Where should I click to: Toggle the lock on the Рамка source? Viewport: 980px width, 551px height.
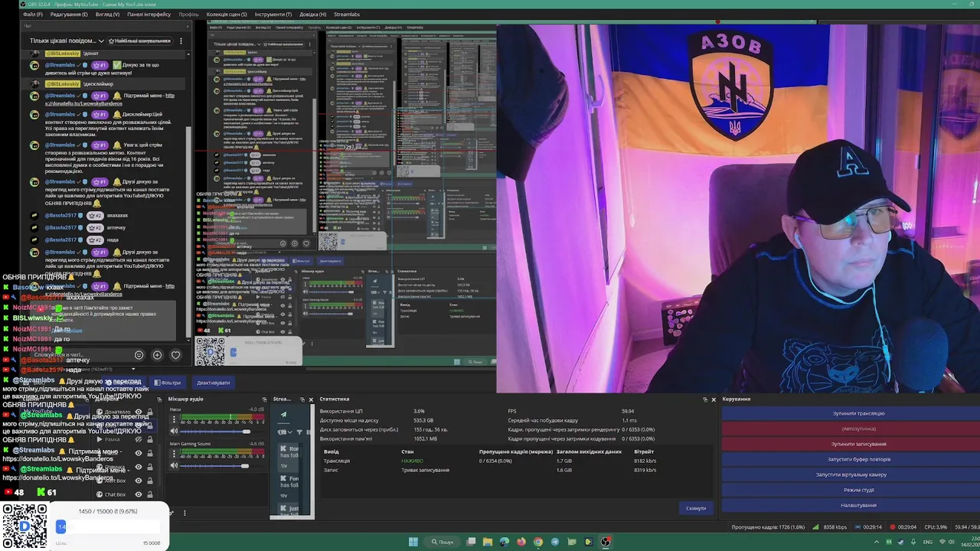coord(150,439)
